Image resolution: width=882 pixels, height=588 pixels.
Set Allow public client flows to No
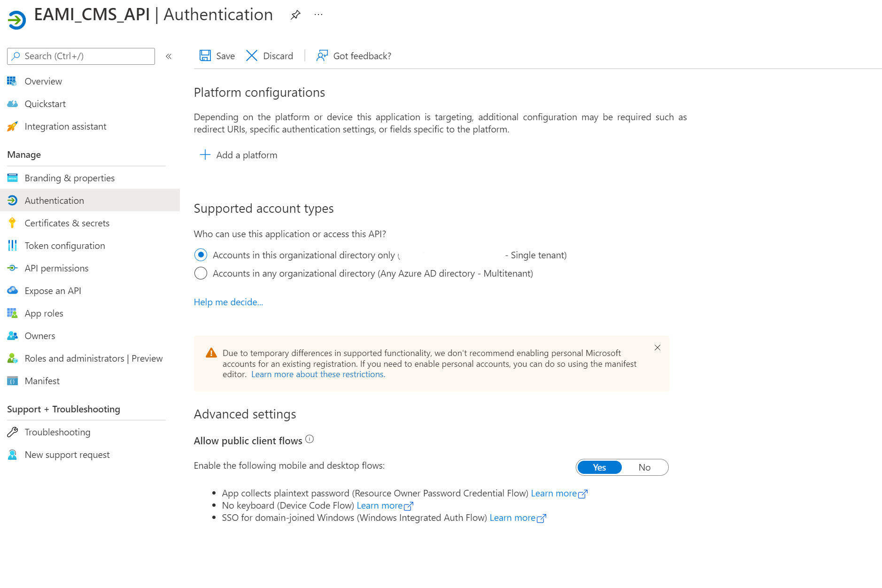[x=644, y=467]
